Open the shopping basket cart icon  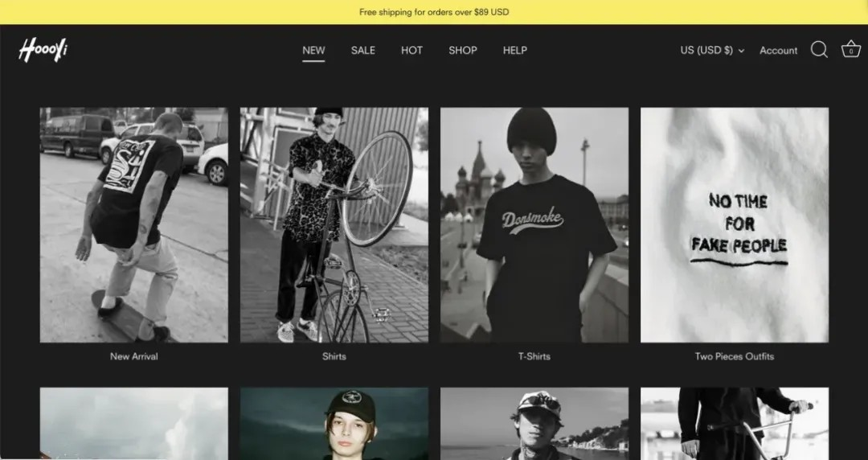tap(851, 50)
